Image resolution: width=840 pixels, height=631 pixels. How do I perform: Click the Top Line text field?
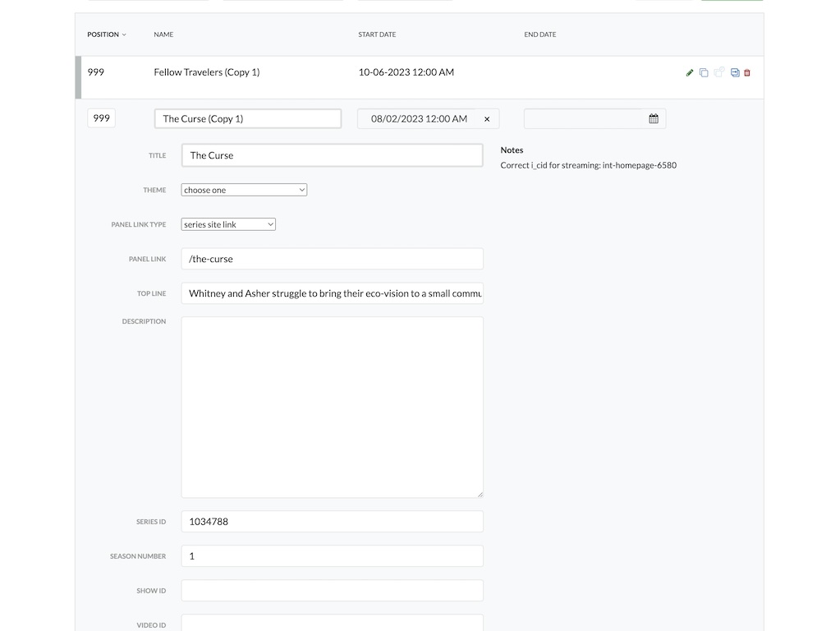(x=333, y=293)
